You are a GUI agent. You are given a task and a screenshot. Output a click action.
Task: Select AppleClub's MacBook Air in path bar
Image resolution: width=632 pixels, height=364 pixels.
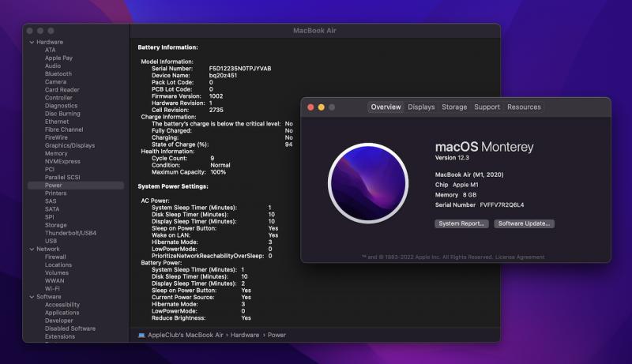(186, 335)
